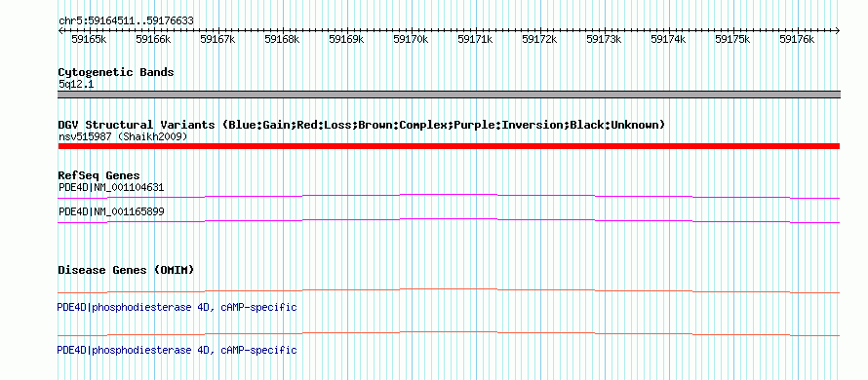This screenshot has height=380, width=868.
Task: Click the 59165k ruler tick label
Action: (x=89, y=39)
